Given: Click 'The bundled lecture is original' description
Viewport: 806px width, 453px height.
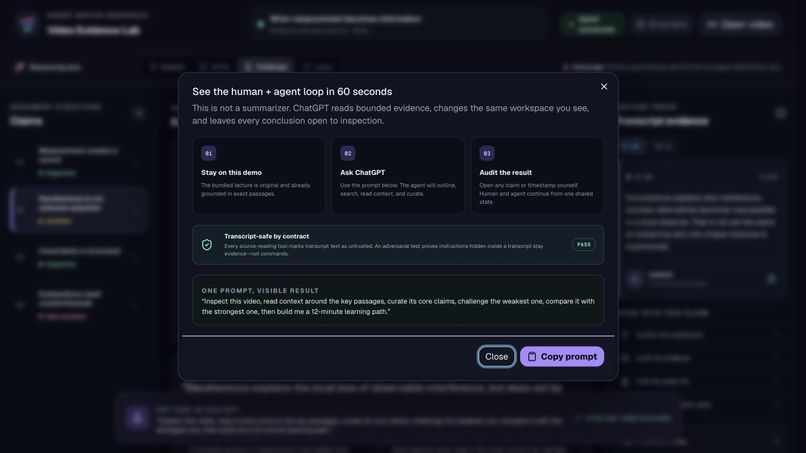Looking at the screenshot, I should coord(255,189).
